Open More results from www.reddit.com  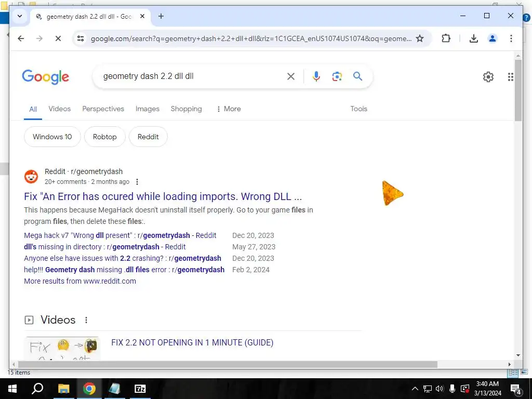point(80,281)
